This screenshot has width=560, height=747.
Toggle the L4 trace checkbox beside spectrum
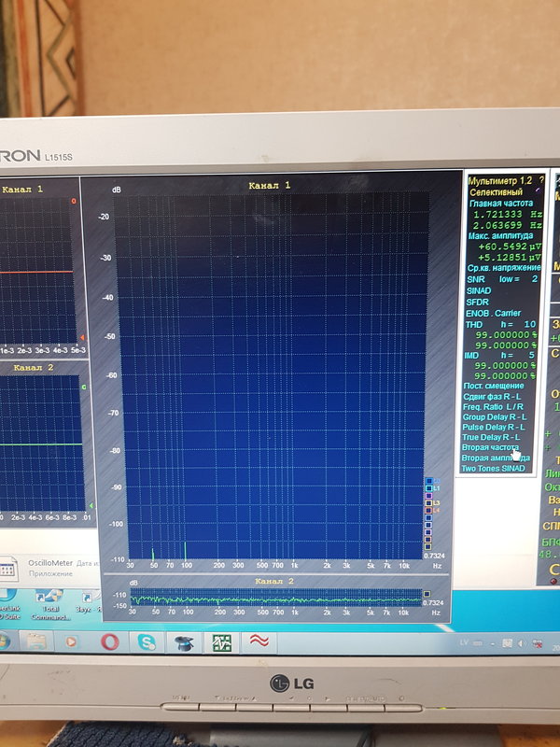(x=428, y=510)
